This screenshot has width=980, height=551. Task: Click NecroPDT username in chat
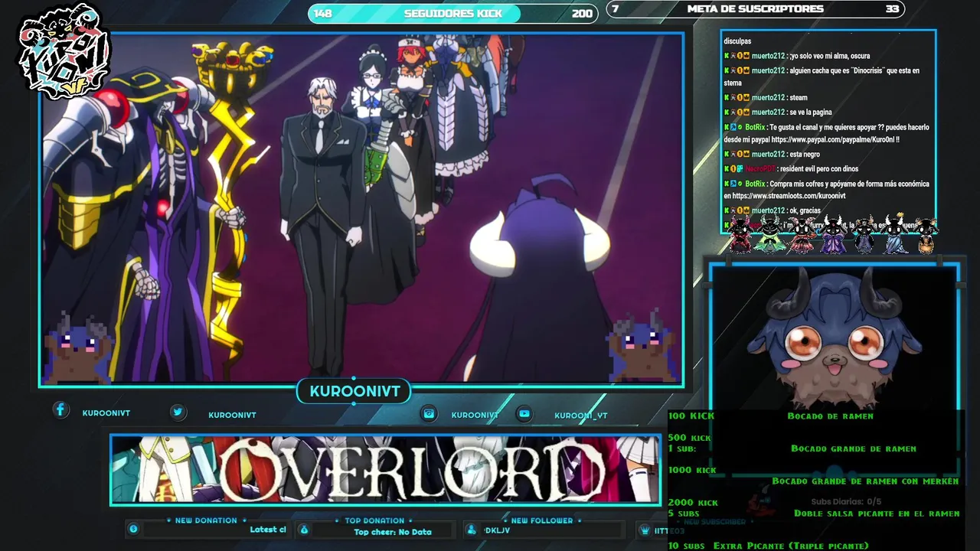pyautogui.click(x=760, y=169)
